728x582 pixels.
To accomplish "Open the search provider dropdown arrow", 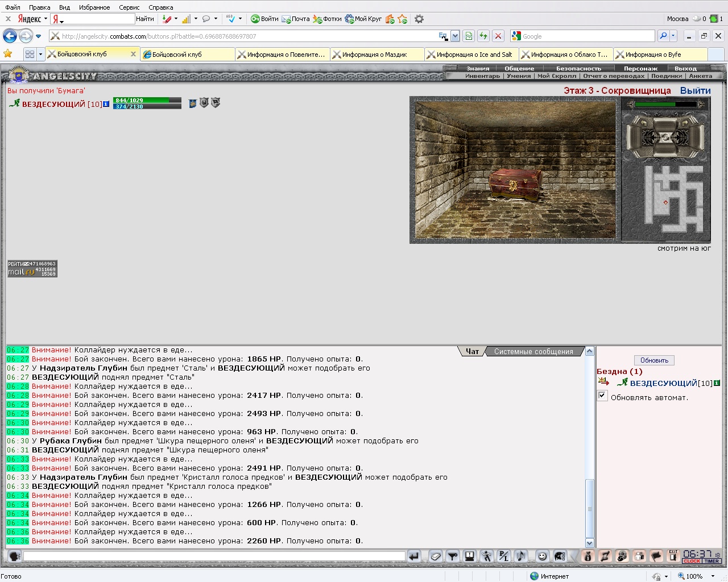I will [x=673, y=36].
